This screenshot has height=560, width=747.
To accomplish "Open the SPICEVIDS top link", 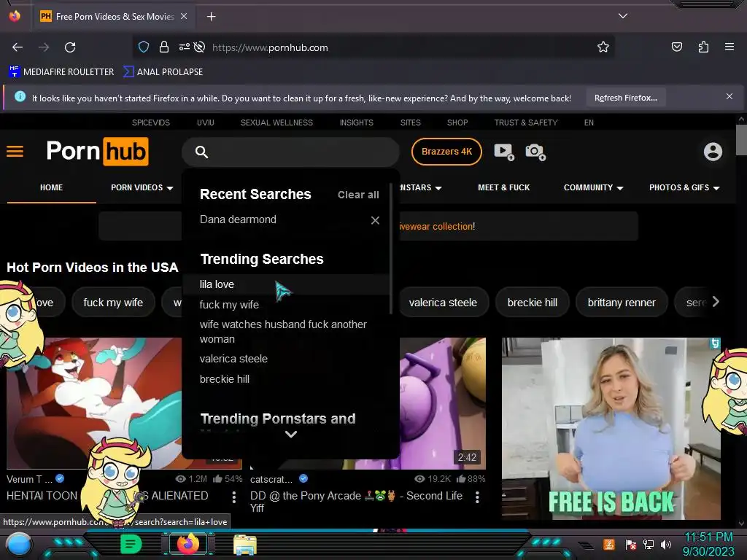I will 150,122.
